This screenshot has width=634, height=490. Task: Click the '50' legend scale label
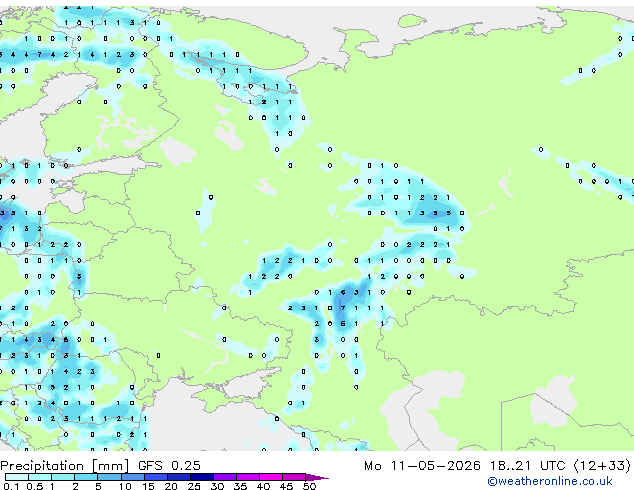tap(309, 486)
